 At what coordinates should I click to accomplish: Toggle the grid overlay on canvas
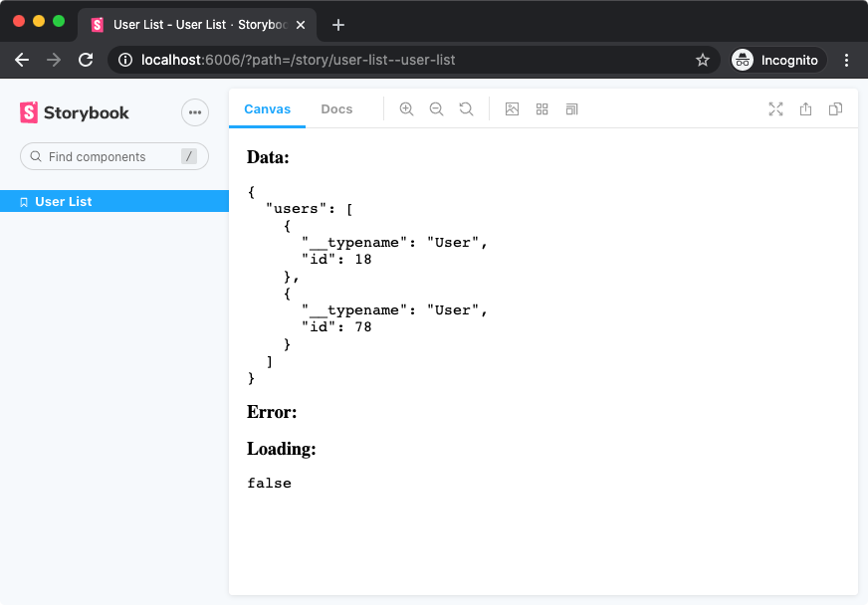pyautogui.click(x=542, y=109)
